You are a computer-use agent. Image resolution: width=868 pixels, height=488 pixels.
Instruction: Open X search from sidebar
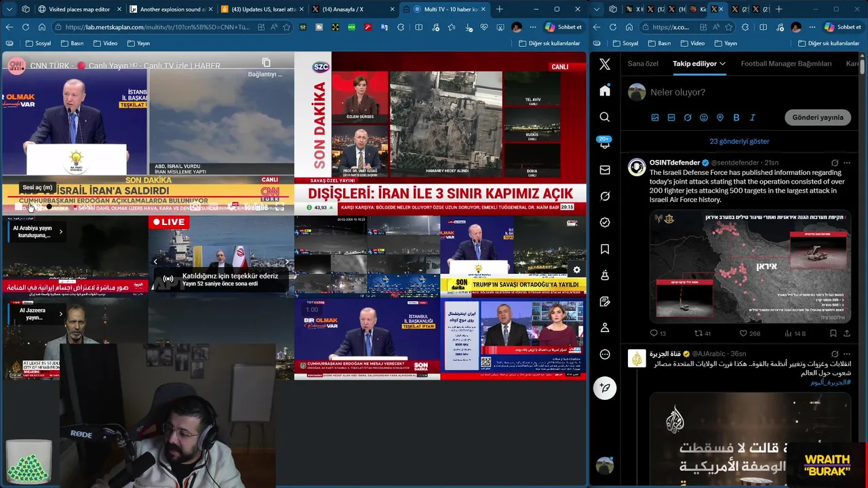[x=605, y=117]
